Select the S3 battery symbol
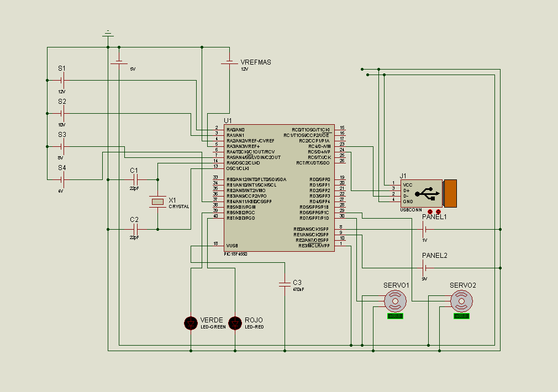 pyautogui.click(x=62, y=146)
